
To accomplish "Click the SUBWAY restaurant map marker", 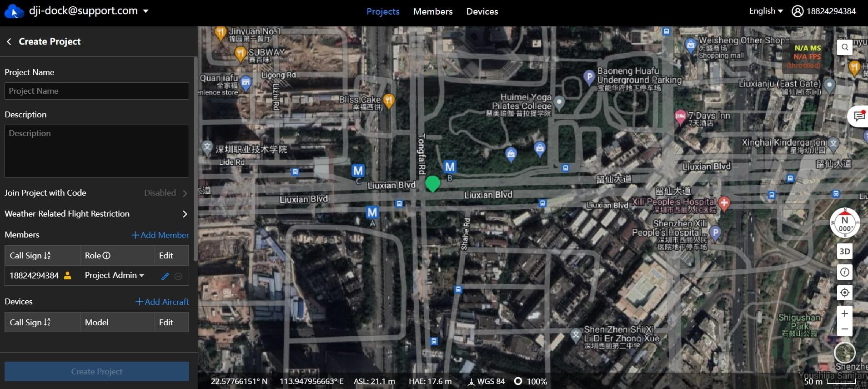I will pyautogui.click(x=241, y=54).
